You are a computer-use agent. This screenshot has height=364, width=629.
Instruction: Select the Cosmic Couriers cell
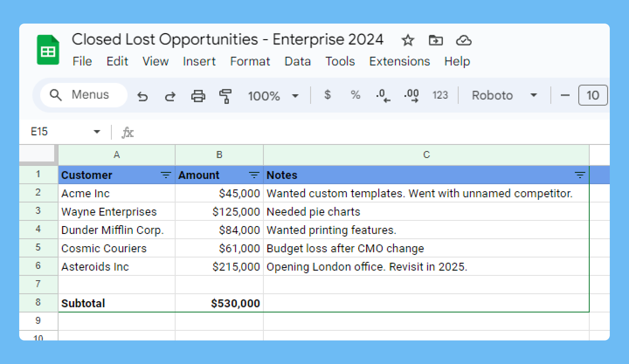[117, 248]
